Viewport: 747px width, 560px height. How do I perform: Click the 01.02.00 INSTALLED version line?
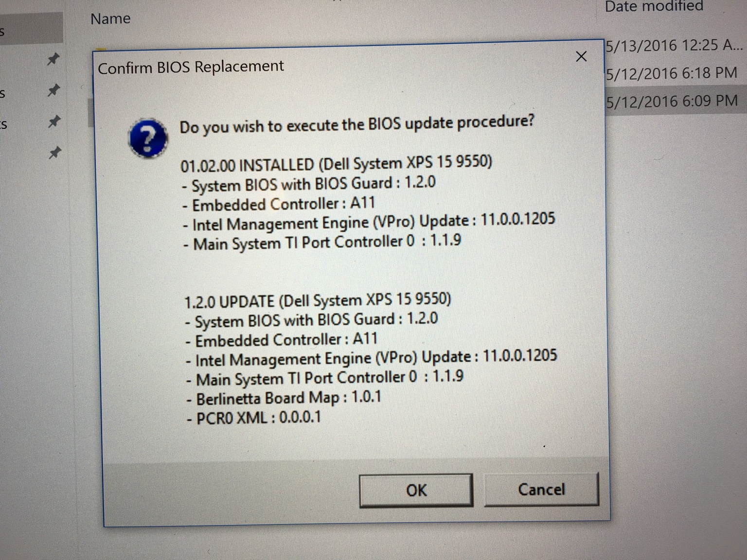[x=336, y=164]
